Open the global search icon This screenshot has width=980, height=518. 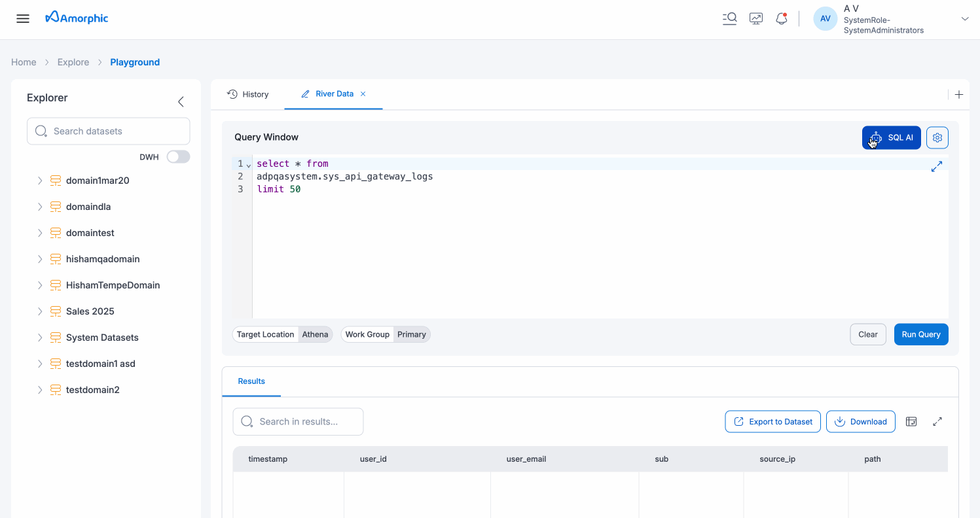(729, 18)
